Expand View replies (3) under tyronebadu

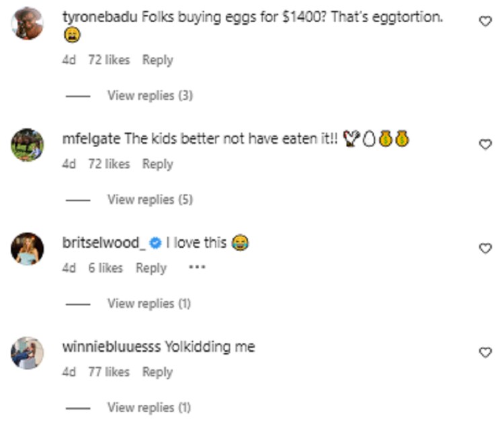tap(150, 95)
